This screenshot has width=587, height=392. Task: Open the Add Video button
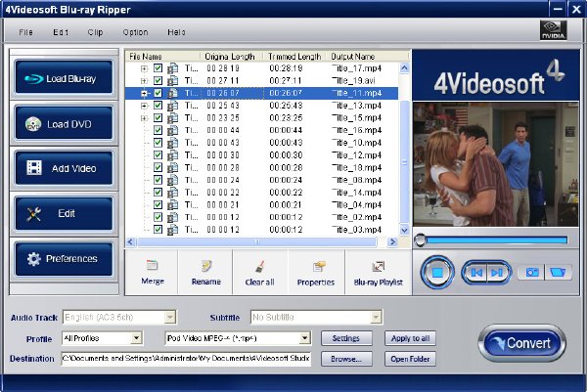[x=64, y=168]
